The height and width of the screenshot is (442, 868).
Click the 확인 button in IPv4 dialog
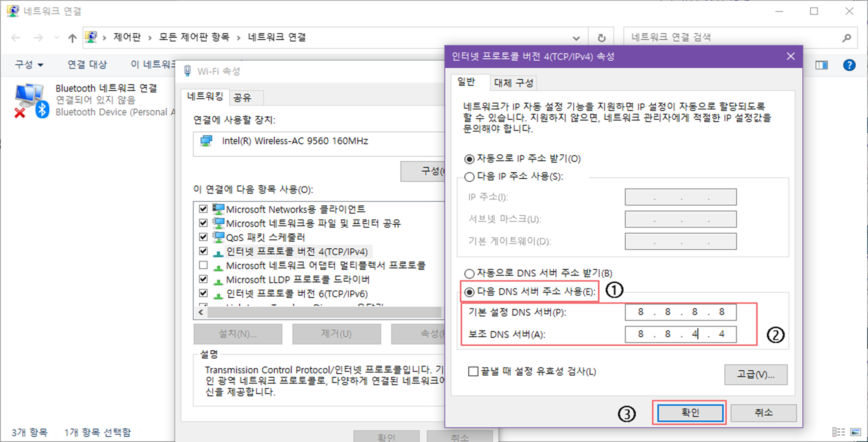coord(690,413)
